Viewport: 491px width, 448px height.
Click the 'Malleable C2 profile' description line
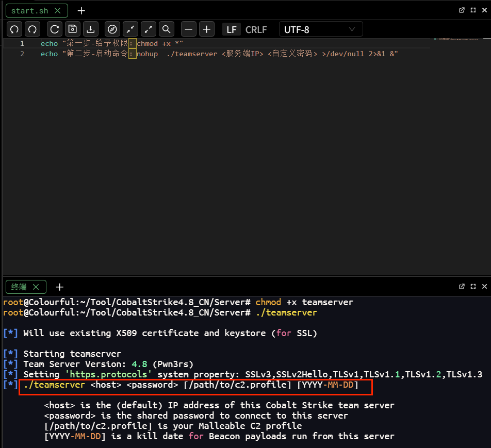click(173, 426)
